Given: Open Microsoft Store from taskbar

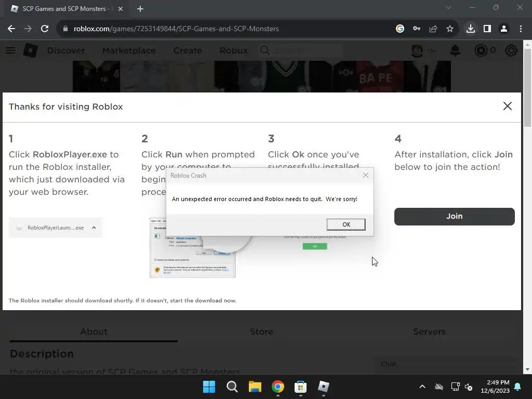Looking at the screenshot, I should (x=301, y=387).
